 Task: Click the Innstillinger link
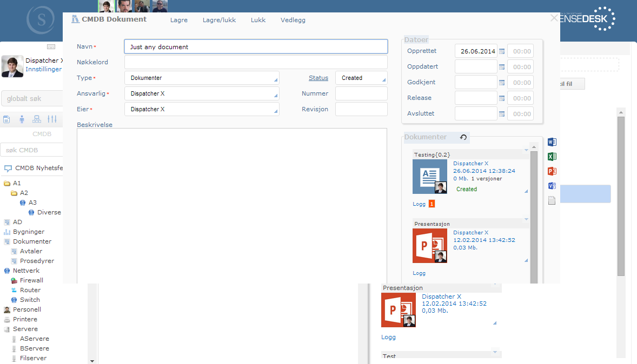point(43,70)
